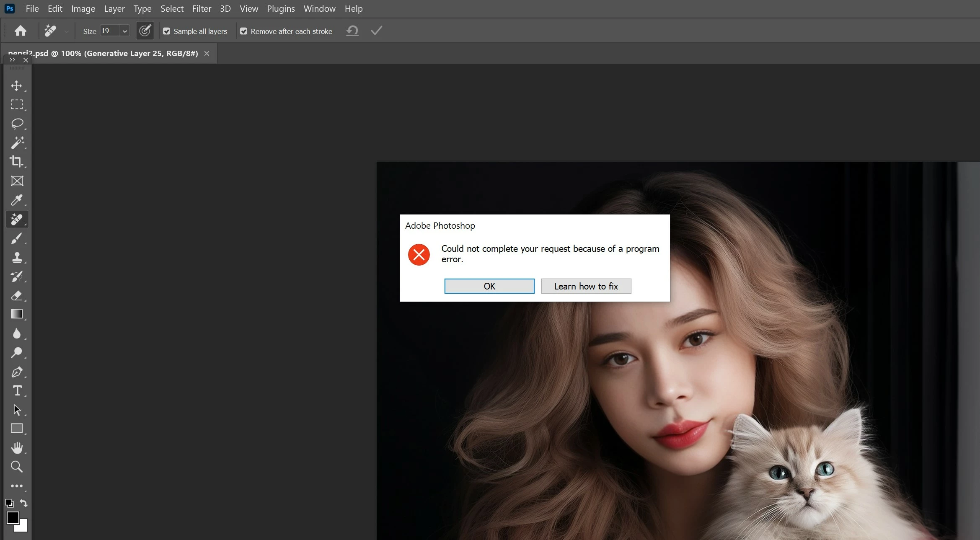980x540 pixels.
Task: Choose the Zoom tool in toolbar
Action: (17, 467)
